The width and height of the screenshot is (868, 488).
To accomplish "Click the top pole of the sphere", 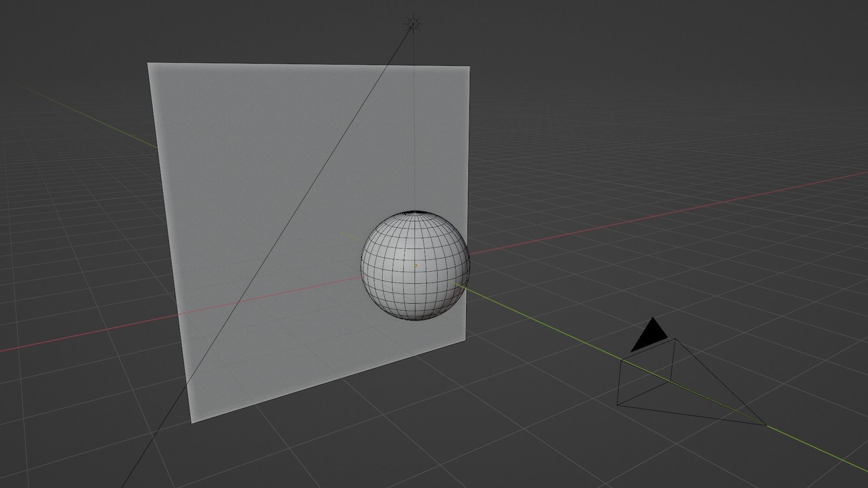I will [x=415, y=212].
